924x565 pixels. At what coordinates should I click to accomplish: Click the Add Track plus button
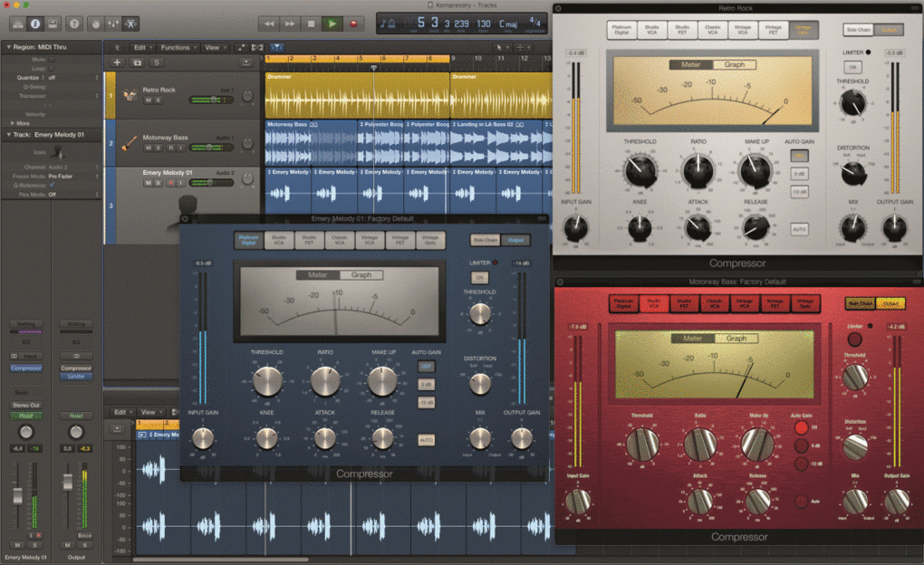pyautogui.click(x=117, y=62)
